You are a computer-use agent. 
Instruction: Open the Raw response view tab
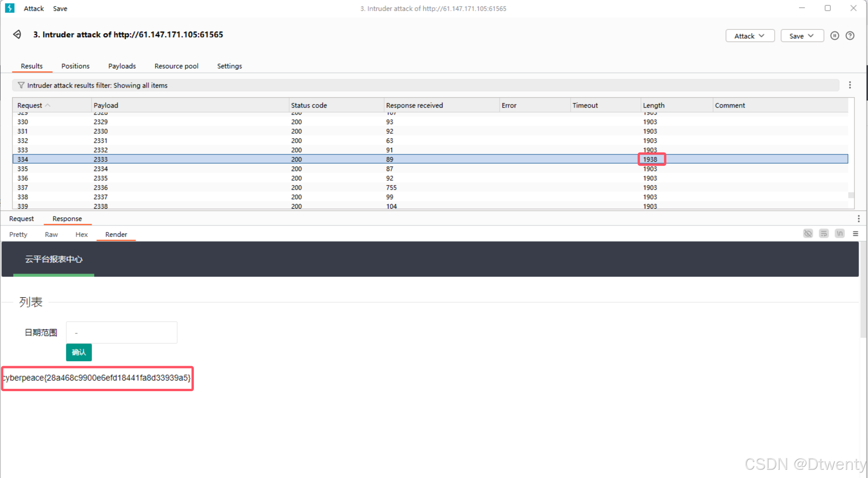51,234
